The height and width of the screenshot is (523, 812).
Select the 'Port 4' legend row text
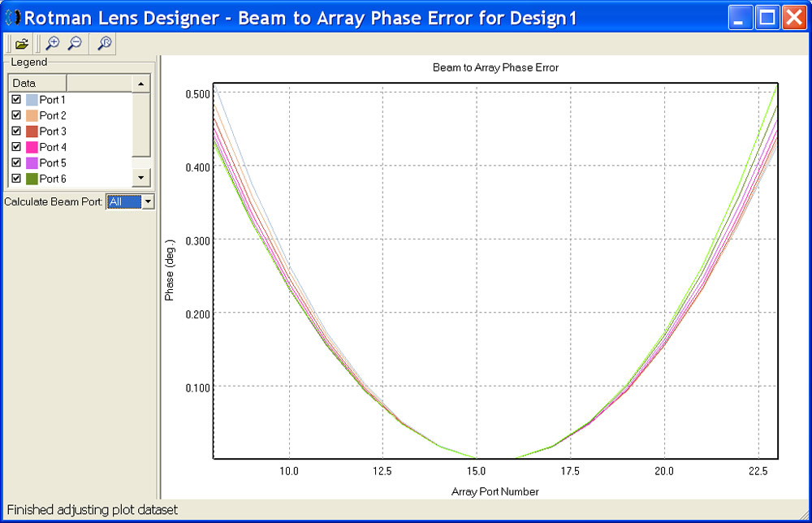(x=53, y=147)
